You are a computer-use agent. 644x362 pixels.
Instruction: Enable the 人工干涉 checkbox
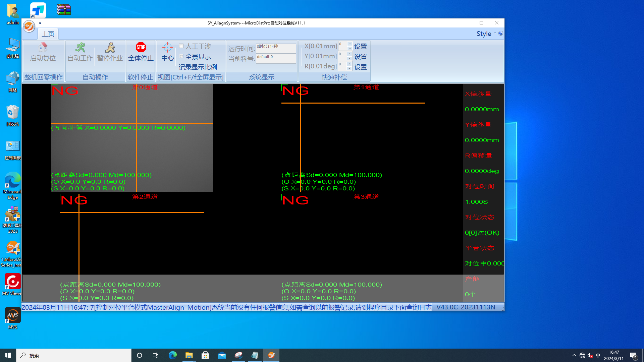point(181,46)
